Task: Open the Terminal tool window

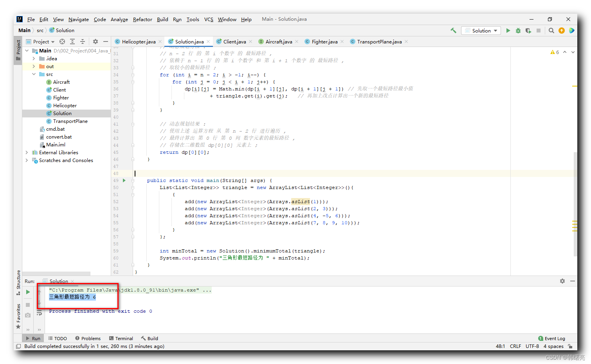Action: (x=121, y=339)
